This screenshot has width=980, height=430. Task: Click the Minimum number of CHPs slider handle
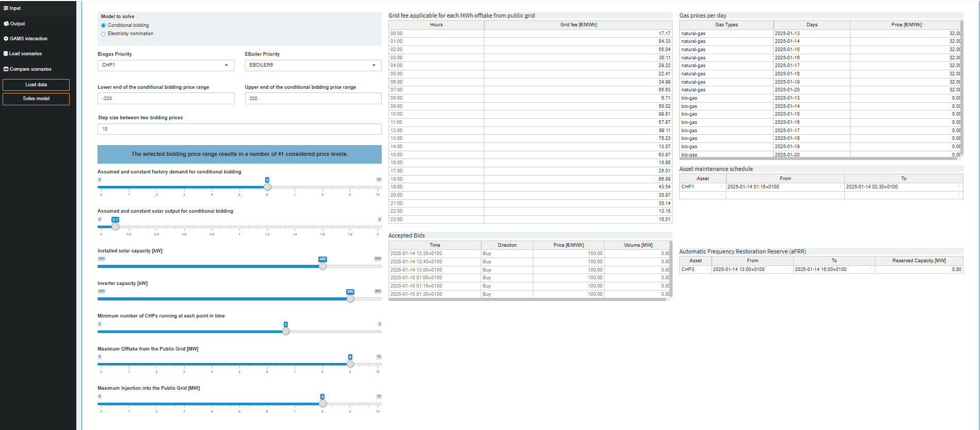[286, 331]
